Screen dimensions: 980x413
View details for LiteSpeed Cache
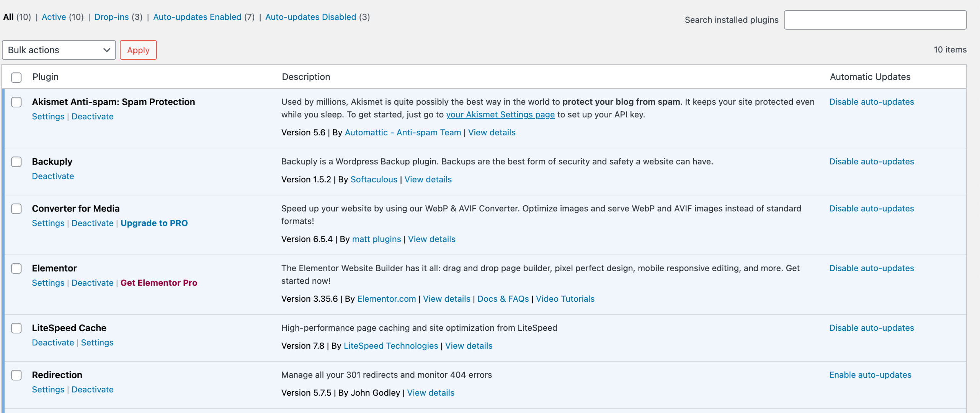click(x=469, y=346)
